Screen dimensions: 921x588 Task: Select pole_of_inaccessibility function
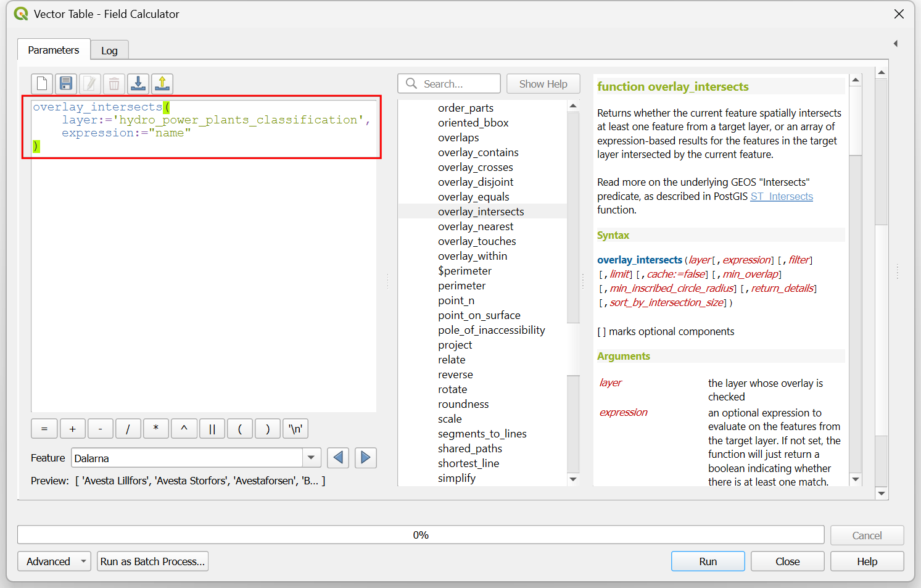pos(492,330)
